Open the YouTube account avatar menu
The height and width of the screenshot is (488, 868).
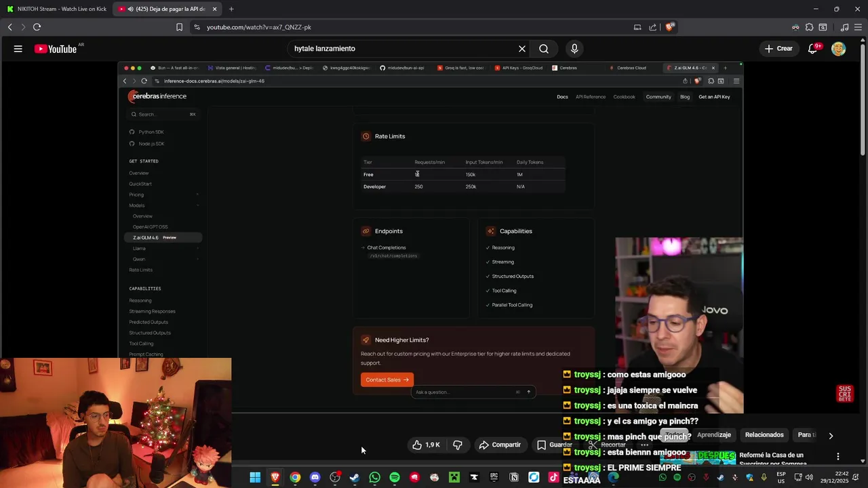[839, 49]
